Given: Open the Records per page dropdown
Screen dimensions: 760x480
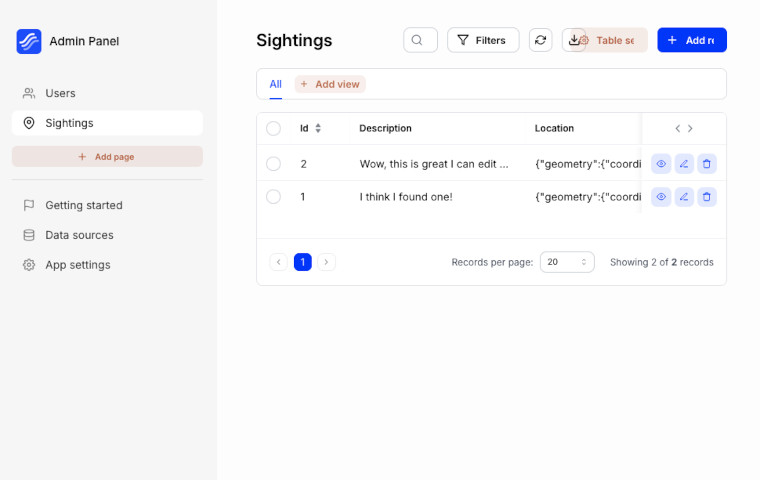Looking at the screenshot, I should (567, 262).
